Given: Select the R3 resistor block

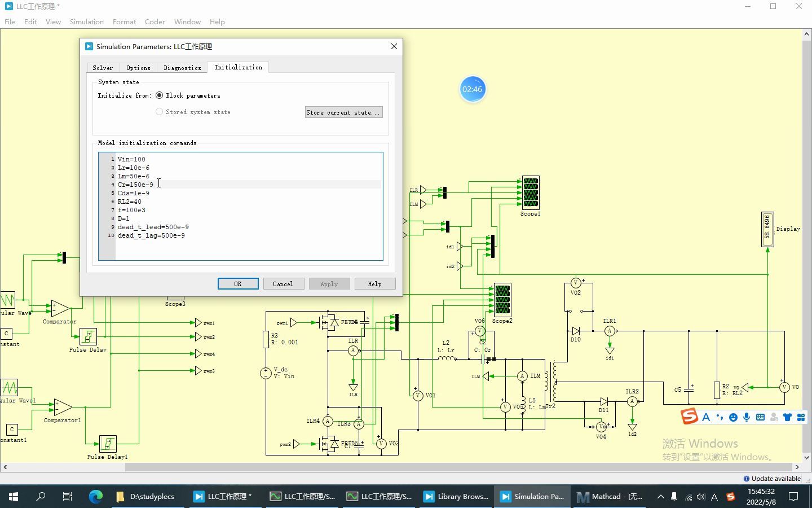Looking at the screenshot, I should 266,339.
